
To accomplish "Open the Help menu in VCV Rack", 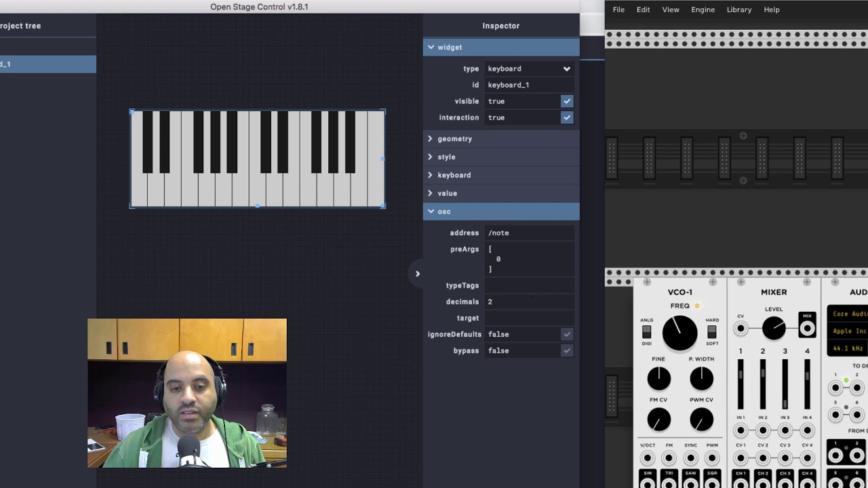I will point(772,9).
